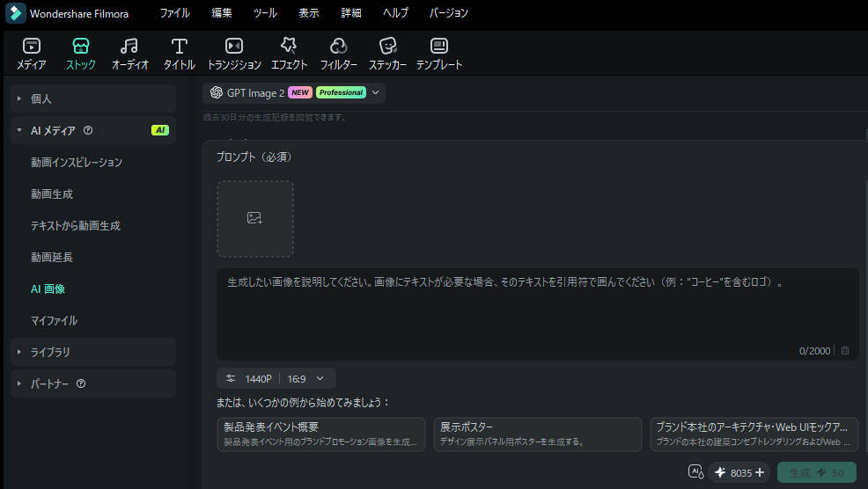Select マイファイル in sidebar
868x489 pixels.
[54, 320]
